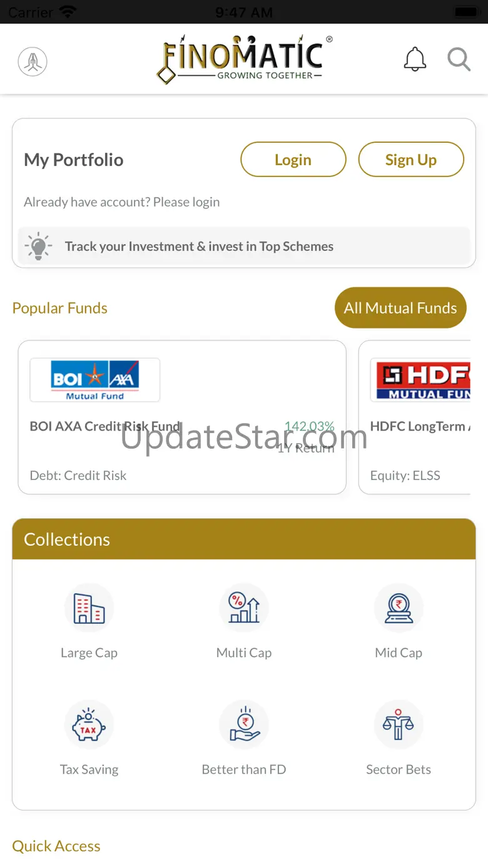Viewport: 488px width, 868px height.
Task: Click the Sign Up button
Action: pos(411,160)
